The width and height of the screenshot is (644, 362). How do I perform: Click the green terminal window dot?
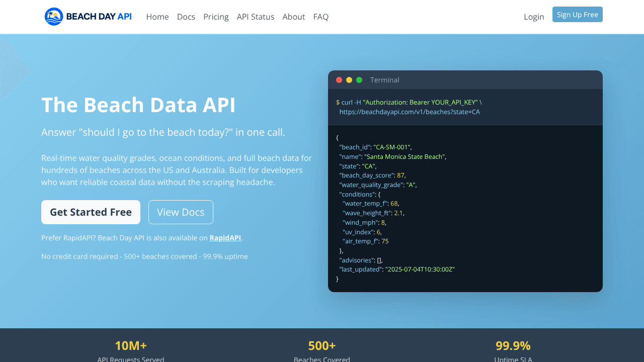(359, 80)
